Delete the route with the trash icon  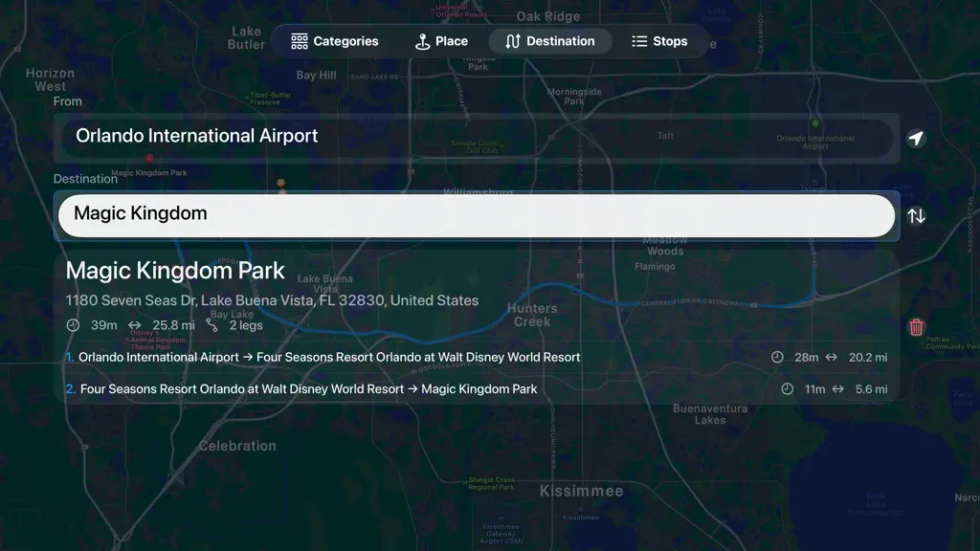coord(916,327)
